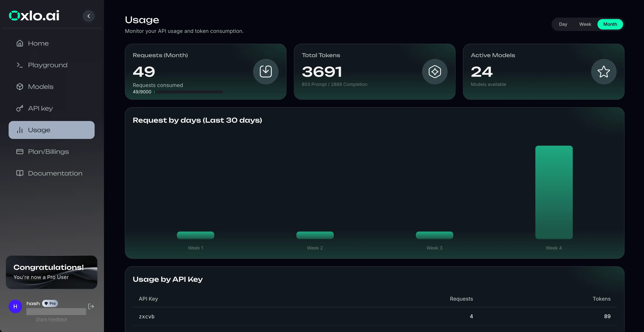Select the Month view toggle
Image resolution: width=644 pixels, height=332 pixels.
[x=610, y=24]
